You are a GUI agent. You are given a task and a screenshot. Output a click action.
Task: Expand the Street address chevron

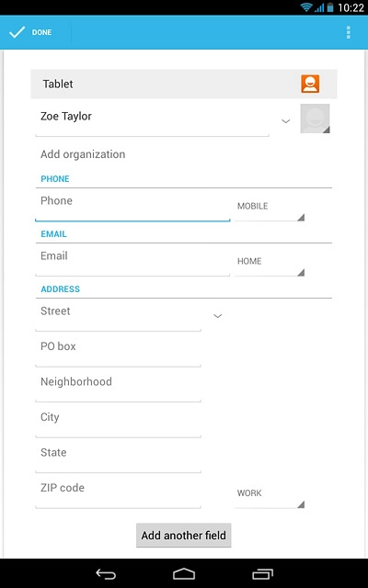(218, 316)
